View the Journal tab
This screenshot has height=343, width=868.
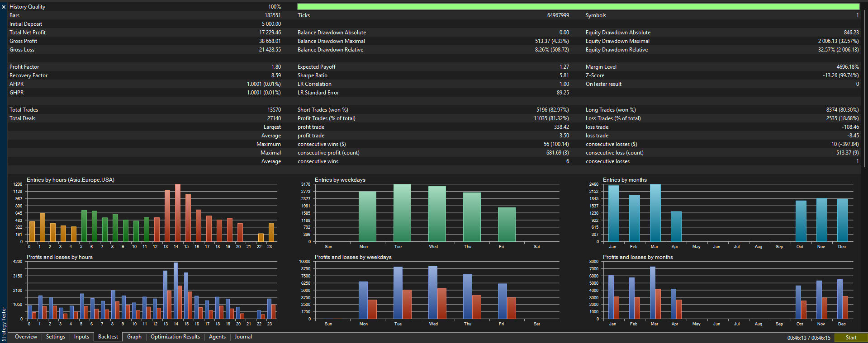click(243, 337)
